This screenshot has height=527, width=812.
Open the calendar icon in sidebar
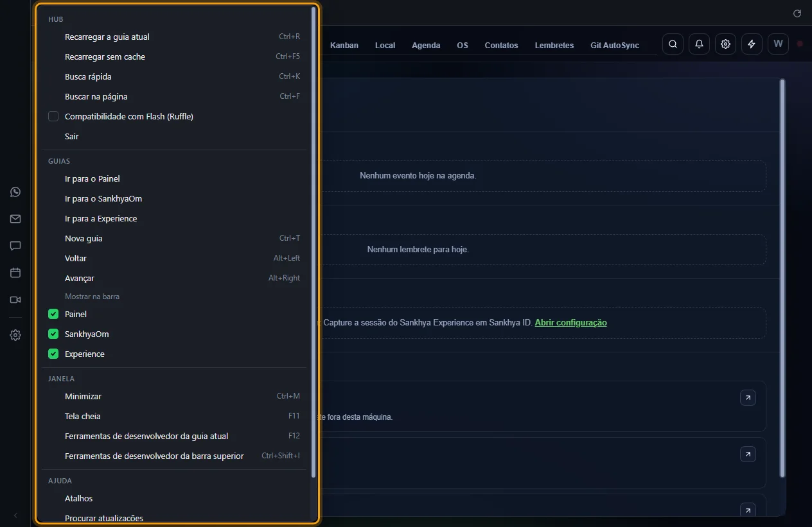pos(15,273)
